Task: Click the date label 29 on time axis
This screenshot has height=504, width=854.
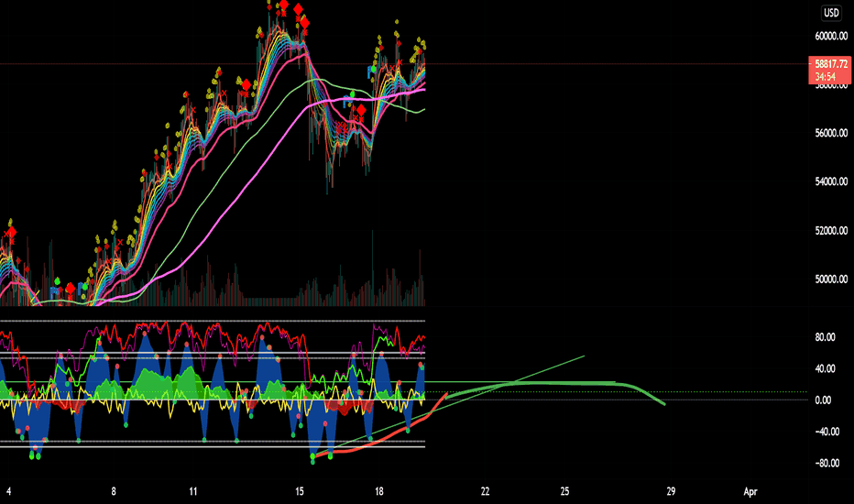Action: pos(671,491)
